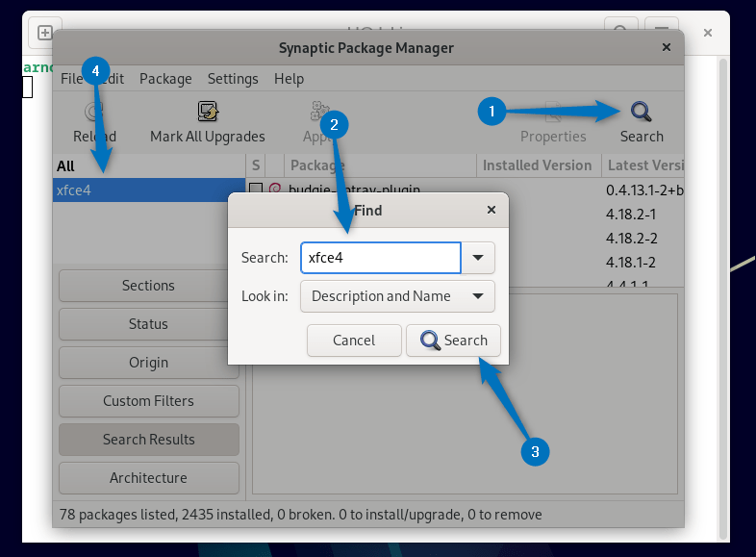Viewport: 756px width, 557px height.
Task: Open the File menu
Action: click(72, 79)
